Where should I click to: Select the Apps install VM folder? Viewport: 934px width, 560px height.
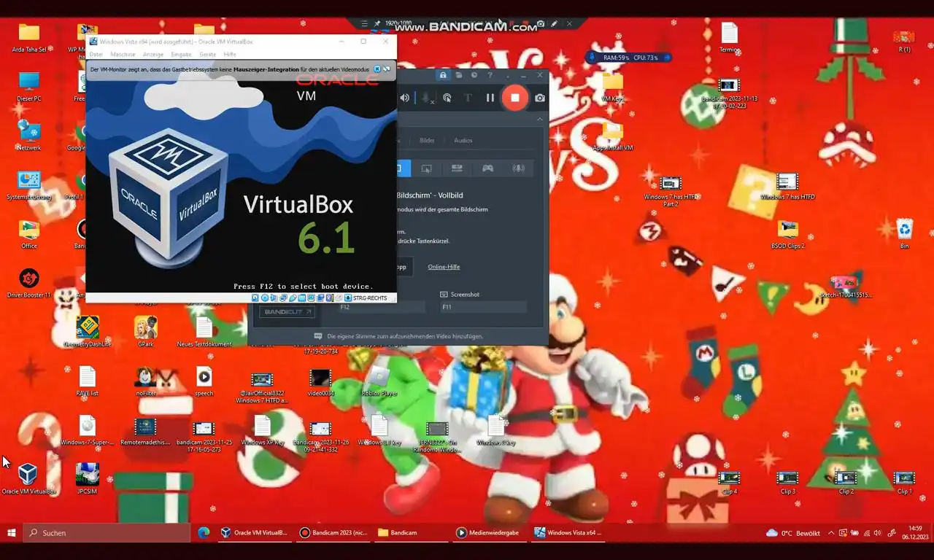click(x=613, y=136)
